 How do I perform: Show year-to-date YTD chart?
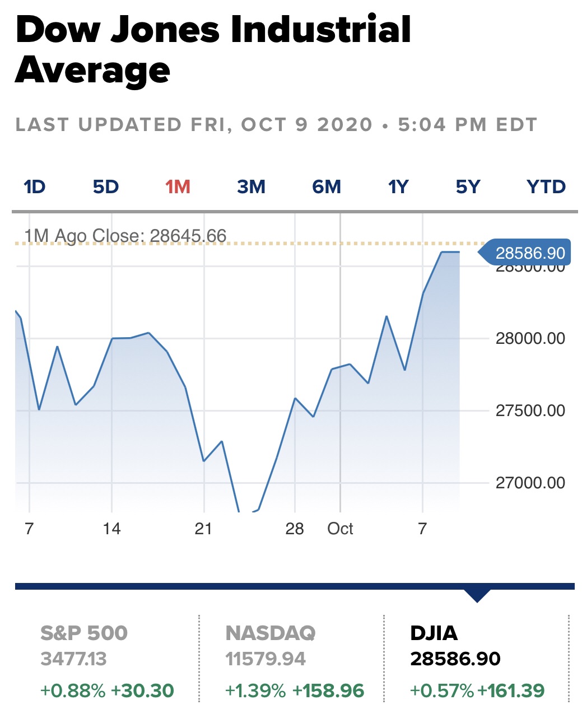coord(546,186)
